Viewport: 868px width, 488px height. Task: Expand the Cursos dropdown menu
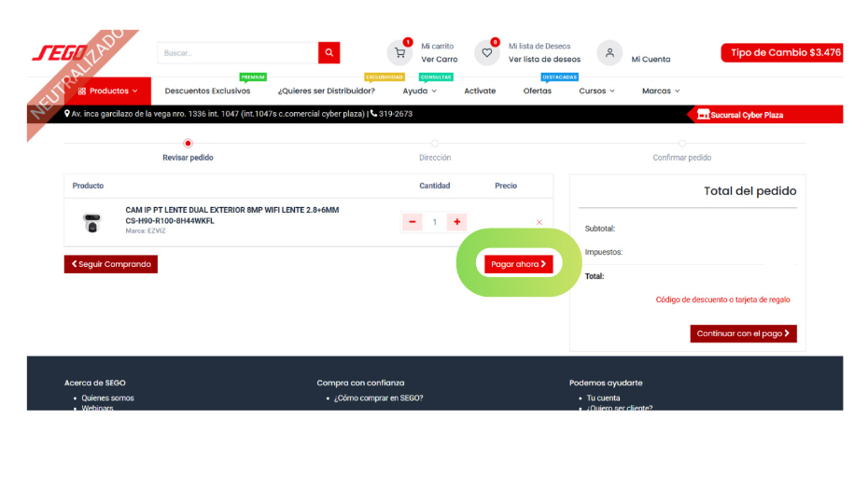(596, 91)
